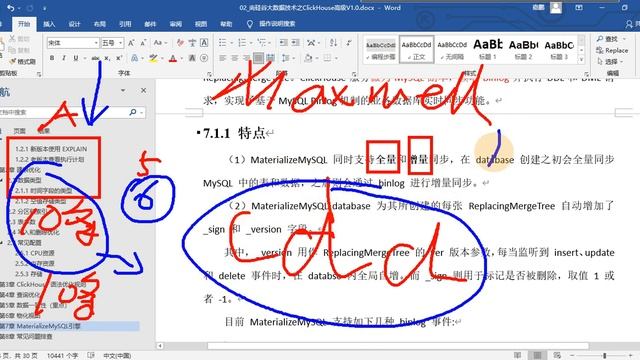Expand the styles gallery with the More arrow
Screen dimensions: 640x360
tap(582, 60)
